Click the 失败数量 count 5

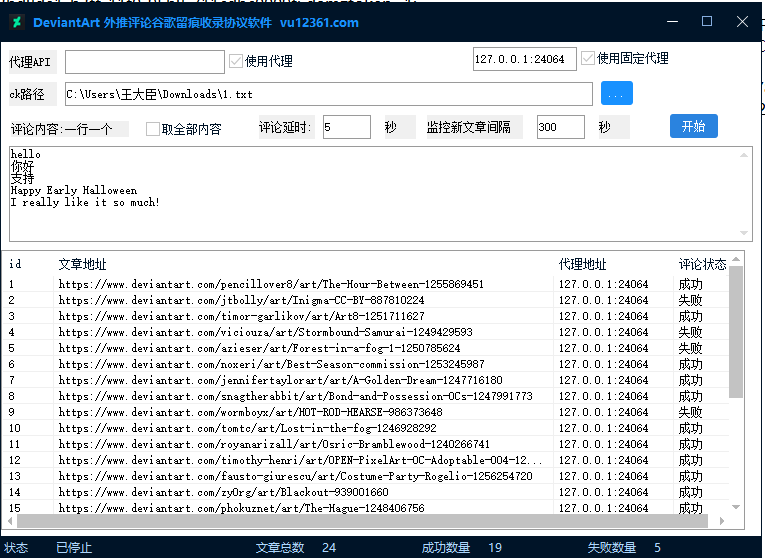click(x=657, y=548)
